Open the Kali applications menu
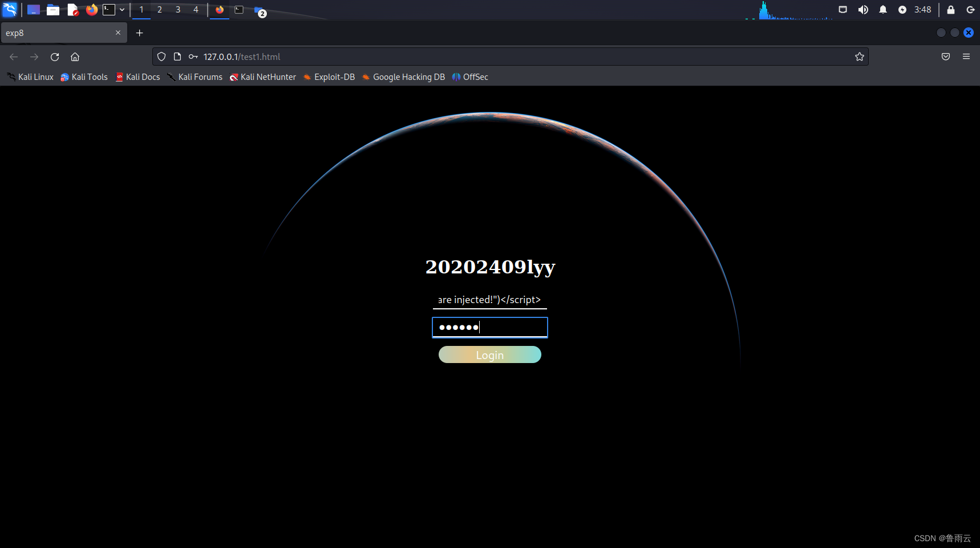 tap(10, 10)
